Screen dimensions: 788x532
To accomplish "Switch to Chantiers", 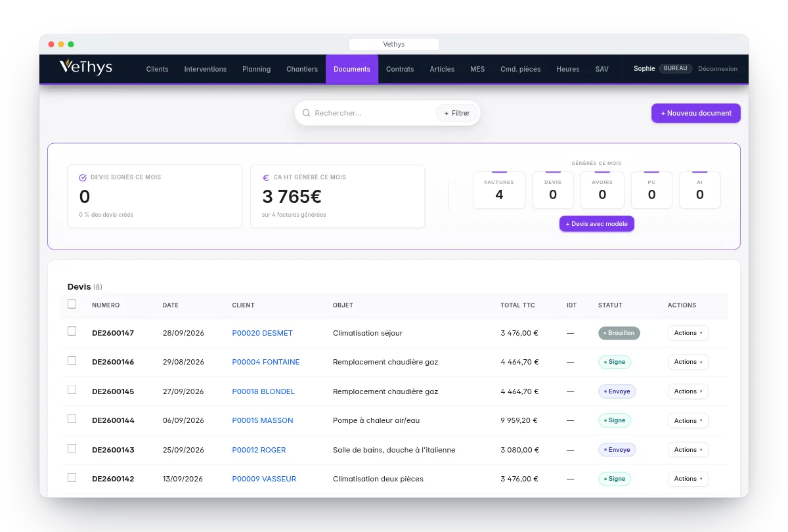I will click(302, 69).
